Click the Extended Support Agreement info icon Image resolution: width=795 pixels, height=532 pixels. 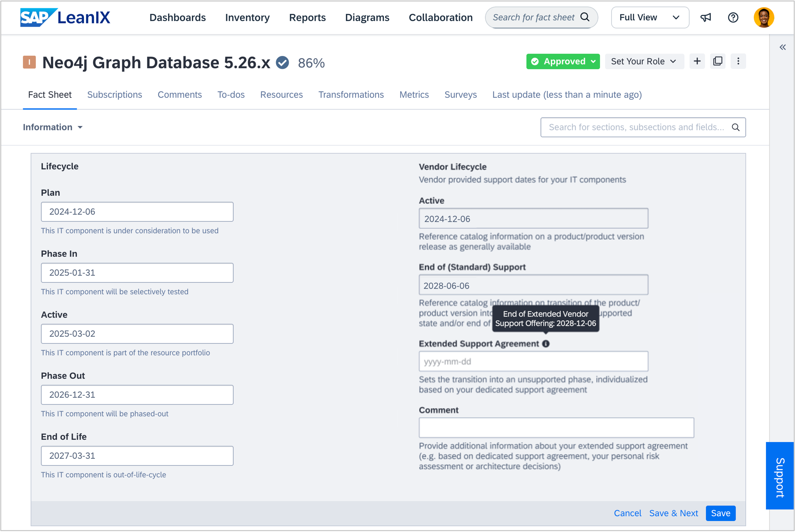(x=546, y=344)
